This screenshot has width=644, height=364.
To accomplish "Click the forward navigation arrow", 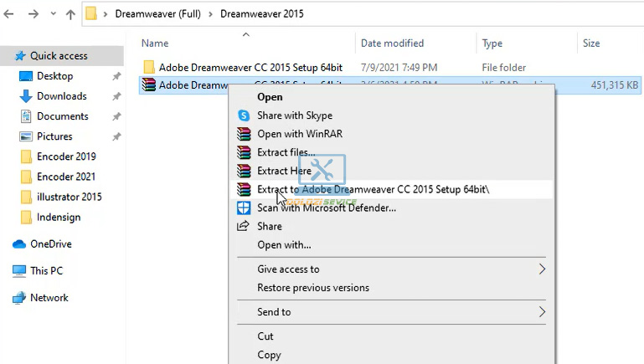I will pos(32,14).
